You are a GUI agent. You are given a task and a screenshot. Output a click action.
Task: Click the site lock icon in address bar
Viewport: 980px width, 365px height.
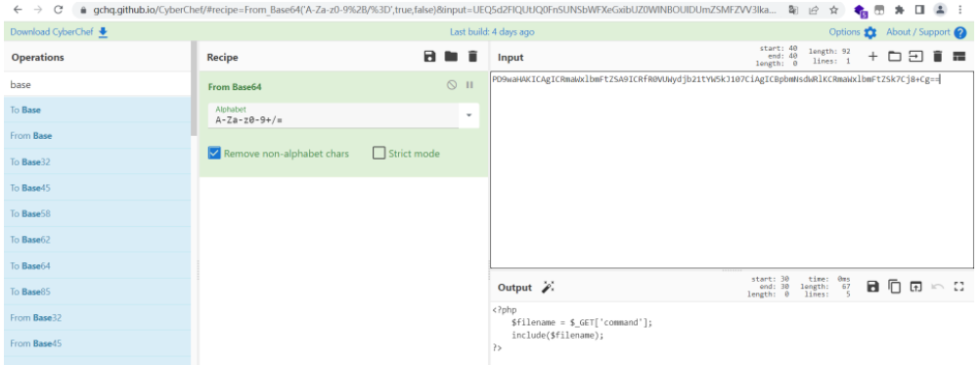click(x=83, y=10)
